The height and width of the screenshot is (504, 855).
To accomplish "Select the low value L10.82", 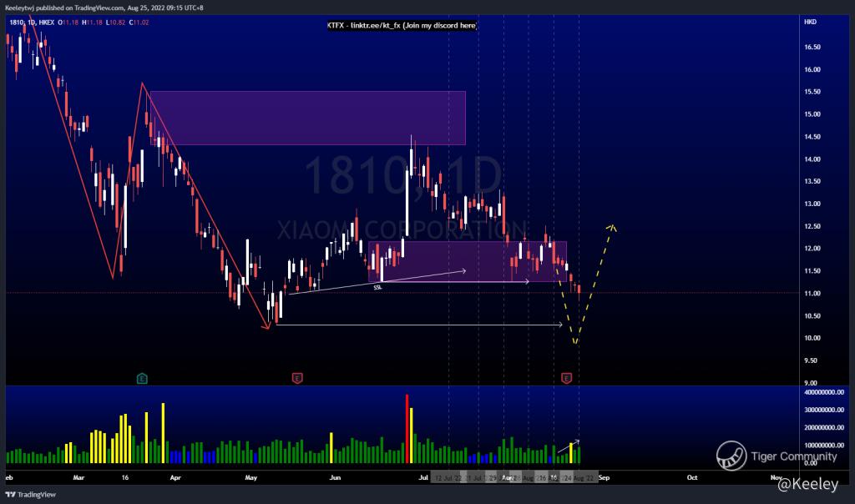I will (115, 23).
